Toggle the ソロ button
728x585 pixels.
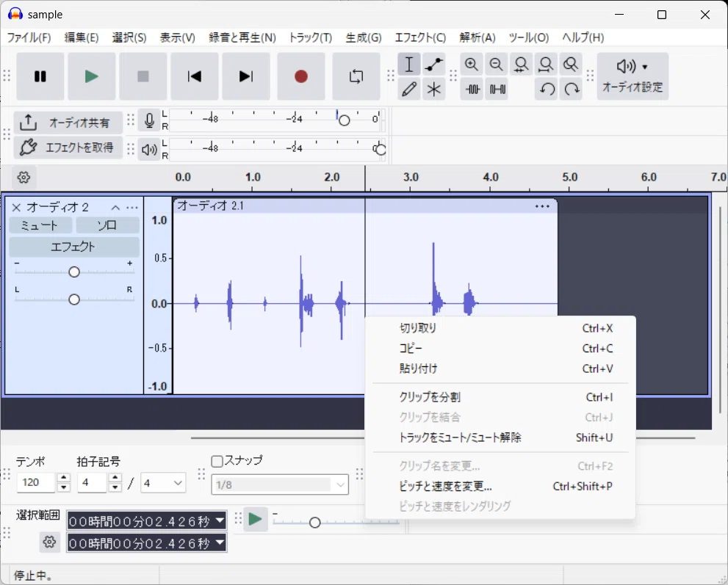[107, 225]
